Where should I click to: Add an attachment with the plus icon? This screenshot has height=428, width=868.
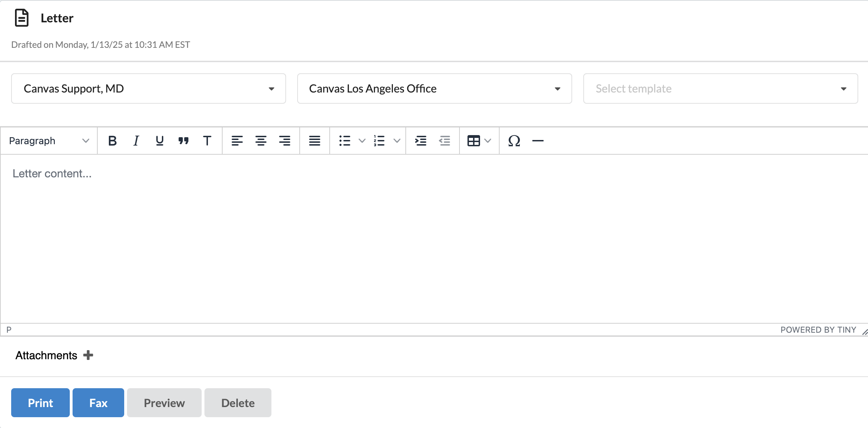(88, 355)
